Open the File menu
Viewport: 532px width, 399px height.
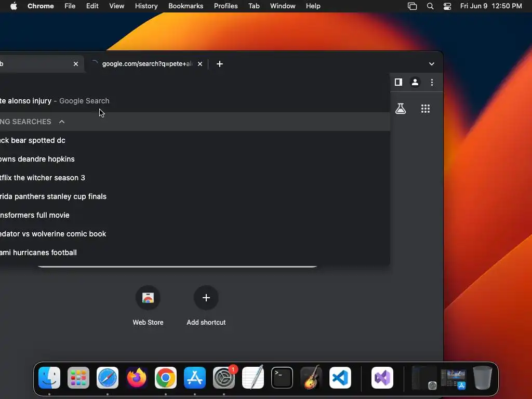70,6
